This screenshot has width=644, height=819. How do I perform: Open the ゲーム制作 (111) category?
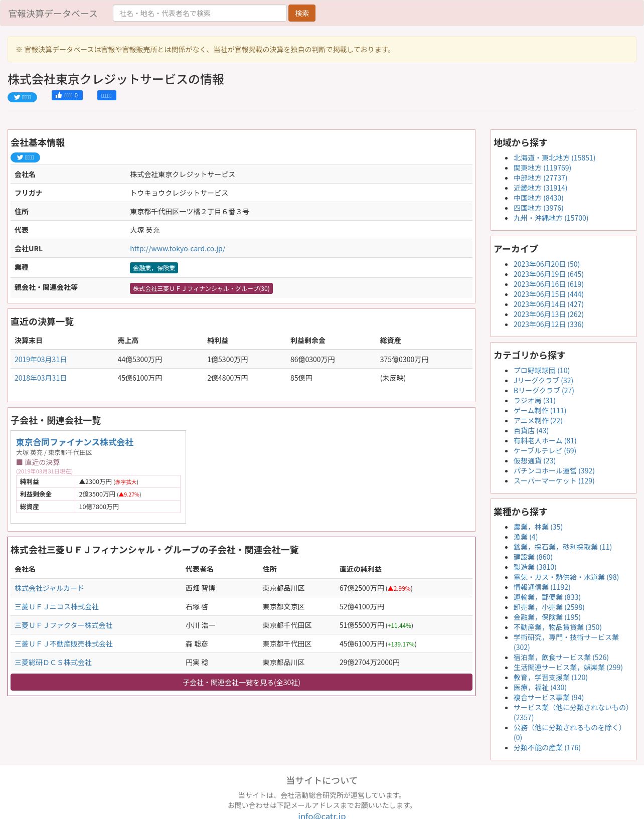click(x=540, y=411)
